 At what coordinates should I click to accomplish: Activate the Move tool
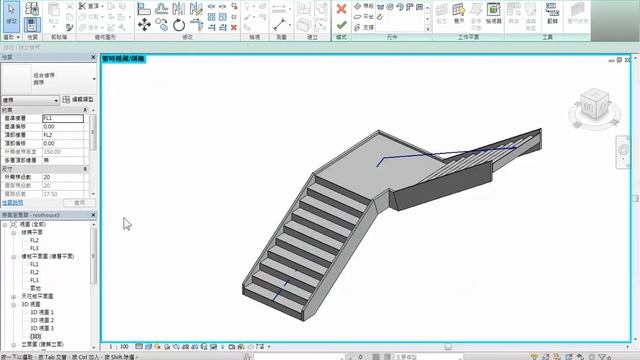(144, 25)
